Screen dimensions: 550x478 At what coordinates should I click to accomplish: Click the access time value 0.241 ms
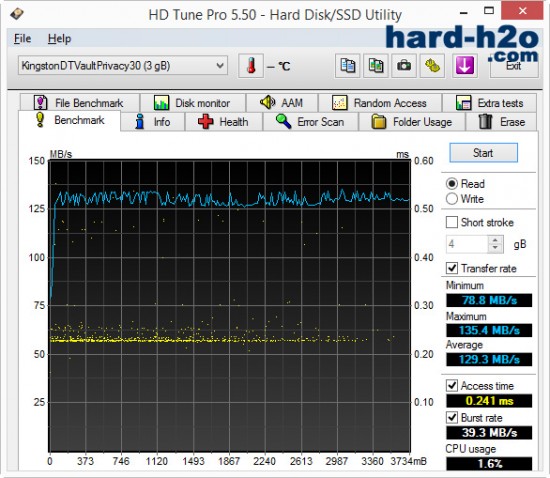click(489, 400)
